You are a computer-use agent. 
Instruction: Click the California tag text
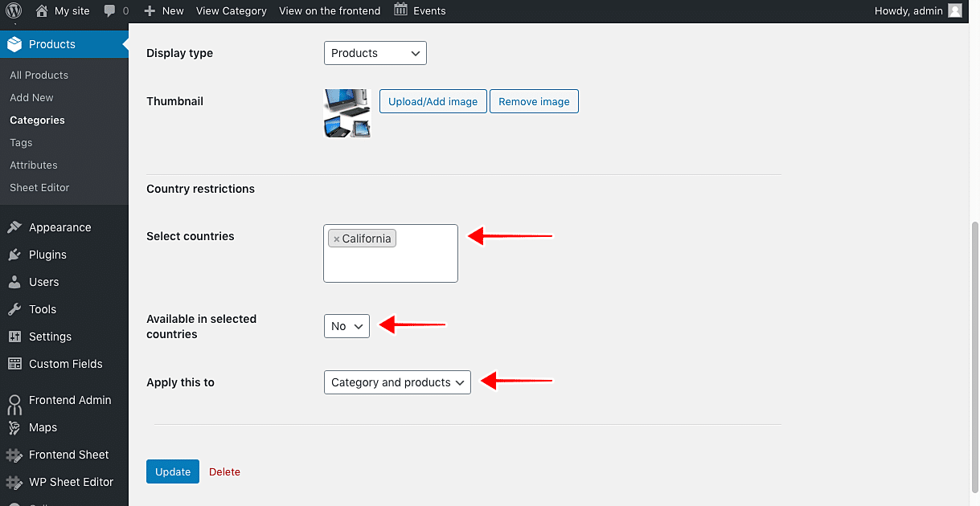[367, 239]
